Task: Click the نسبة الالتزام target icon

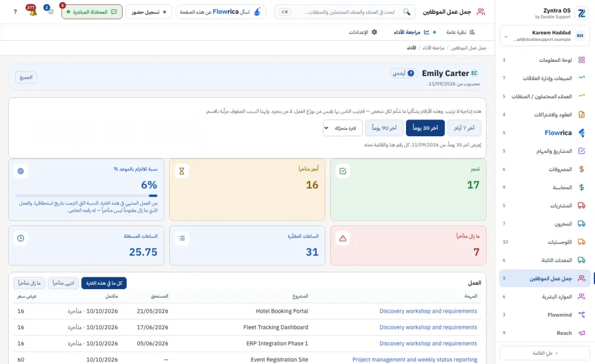Action: click(x=20, y=171)
